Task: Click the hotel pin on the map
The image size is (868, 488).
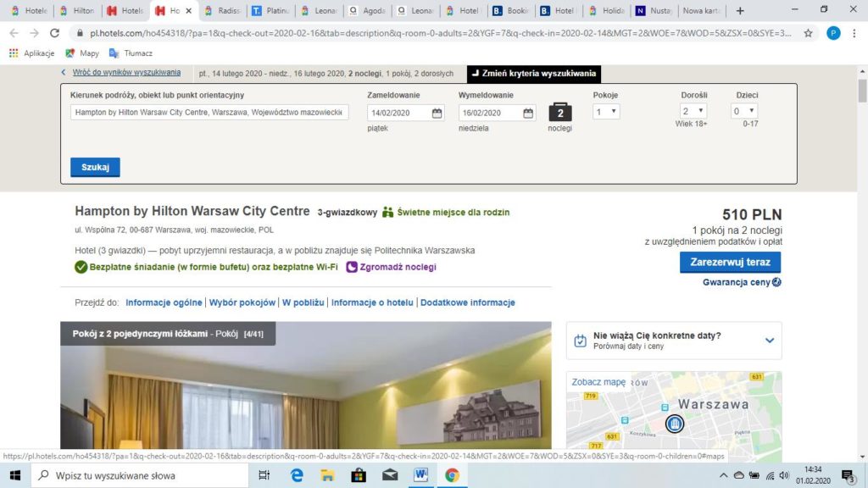Action: click(674, 424)
